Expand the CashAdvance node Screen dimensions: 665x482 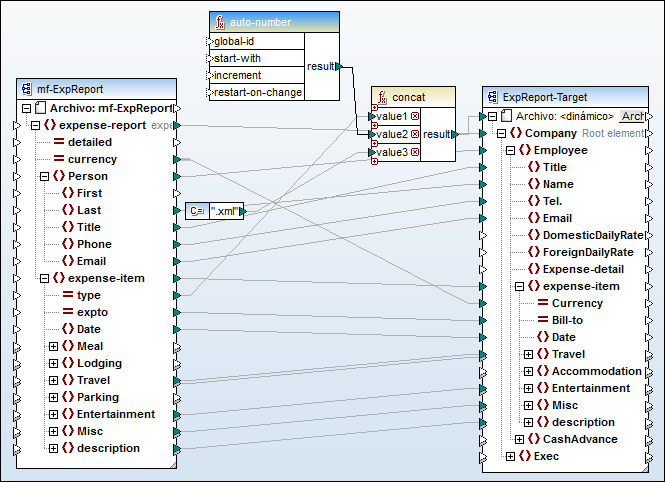click(520, 439)
